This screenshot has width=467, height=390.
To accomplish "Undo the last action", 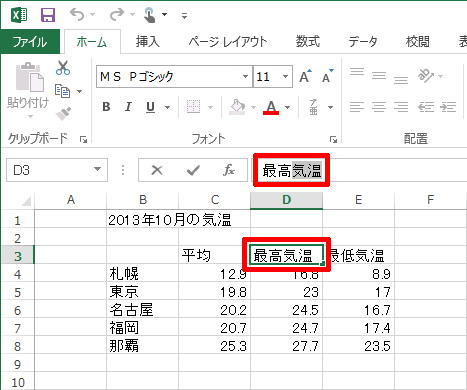I will [x=77, y=15].
